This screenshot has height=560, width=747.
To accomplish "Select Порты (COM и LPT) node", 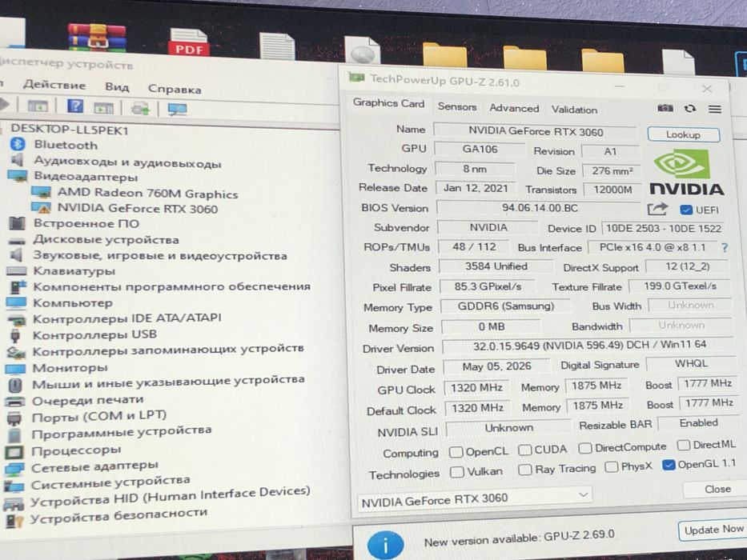I will 98,417.
